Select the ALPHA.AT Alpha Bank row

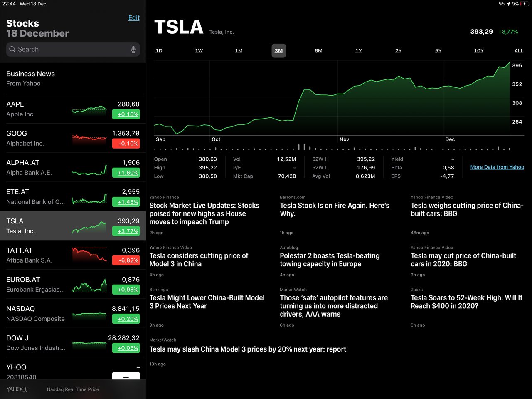[x=73, y=167]
